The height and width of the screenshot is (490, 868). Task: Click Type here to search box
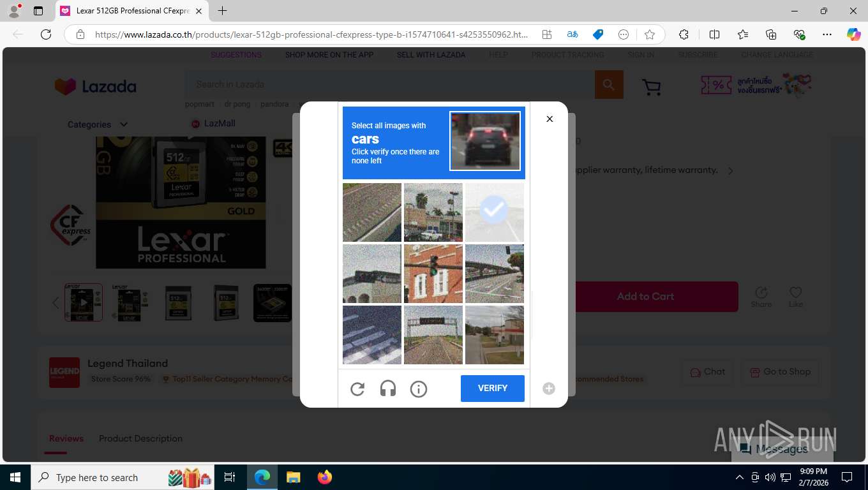pyautogui.click(x=121, y=477)
